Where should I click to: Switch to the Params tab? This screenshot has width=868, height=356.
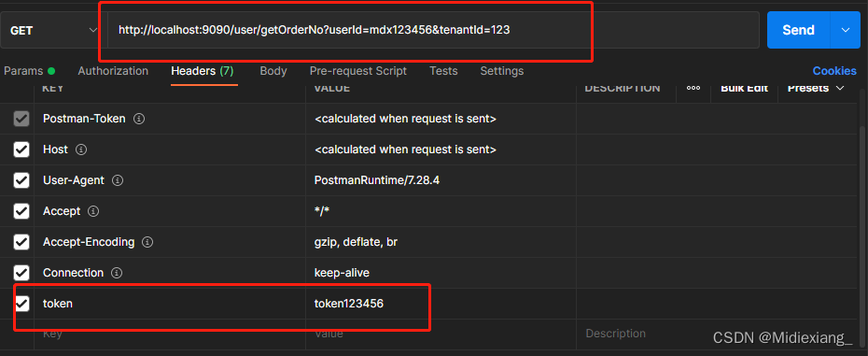(29, 71)
